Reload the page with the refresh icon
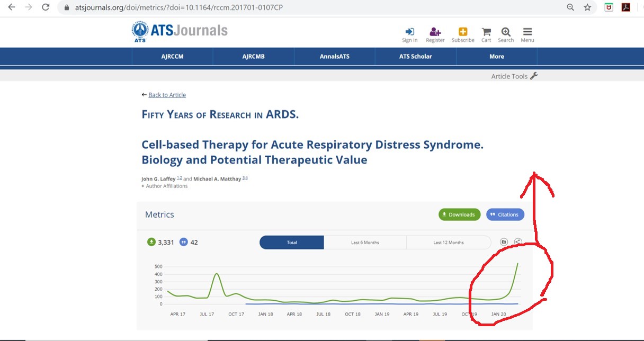This screenshot has width=644, height=341. click(46, 7)
